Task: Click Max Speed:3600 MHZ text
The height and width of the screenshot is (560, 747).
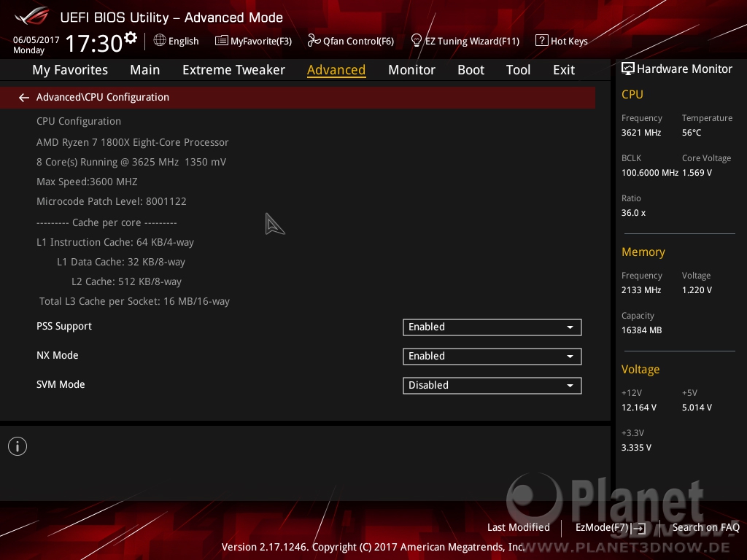Action: coord(87,182)
